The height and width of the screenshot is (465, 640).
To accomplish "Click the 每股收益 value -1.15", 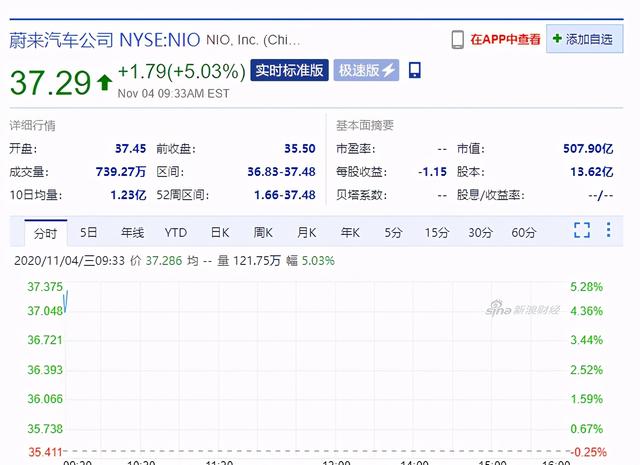I will (x=432, y=172).
